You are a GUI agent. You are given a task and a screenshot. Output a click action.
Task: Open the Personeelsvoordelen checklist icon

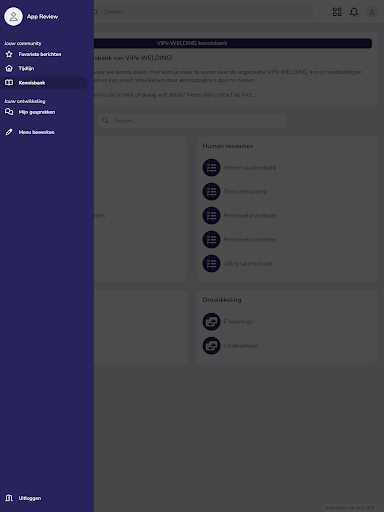pyautogui.click(x=211, y=240)
